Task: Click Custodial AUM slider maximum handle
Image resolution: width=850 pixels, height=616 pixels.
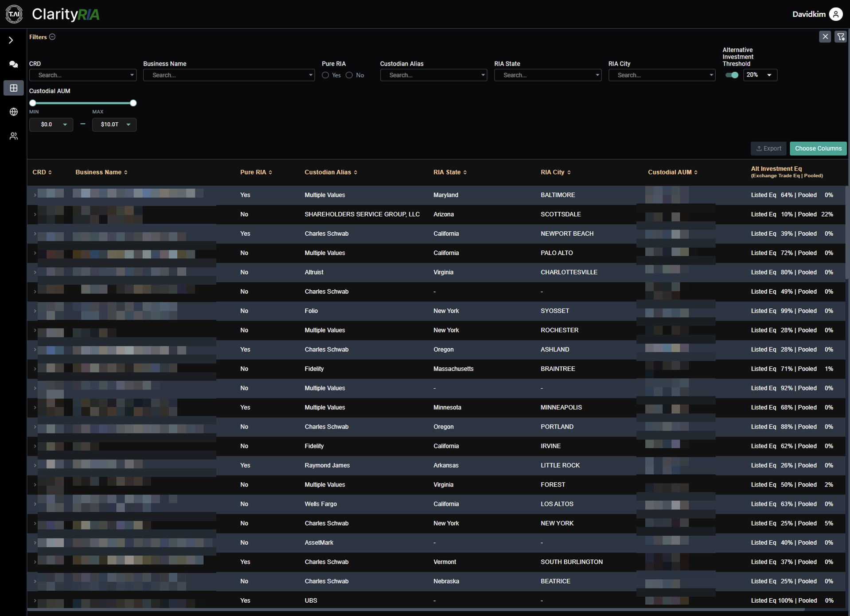Action: [x=133, y=103]
